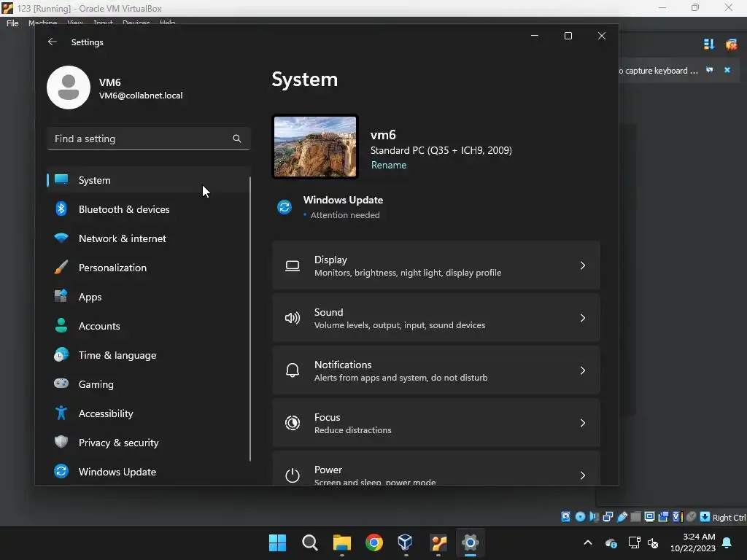This screenshot has width=747, height=560.
Task: Open the Focus settings row
Action: tap(436, 422)
